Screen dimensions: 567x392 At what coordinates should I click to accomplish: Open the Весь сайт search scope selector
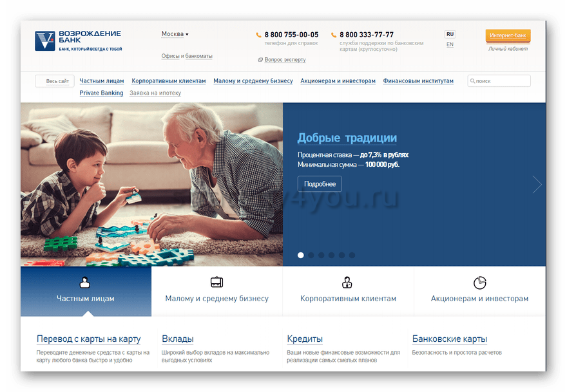55,81
